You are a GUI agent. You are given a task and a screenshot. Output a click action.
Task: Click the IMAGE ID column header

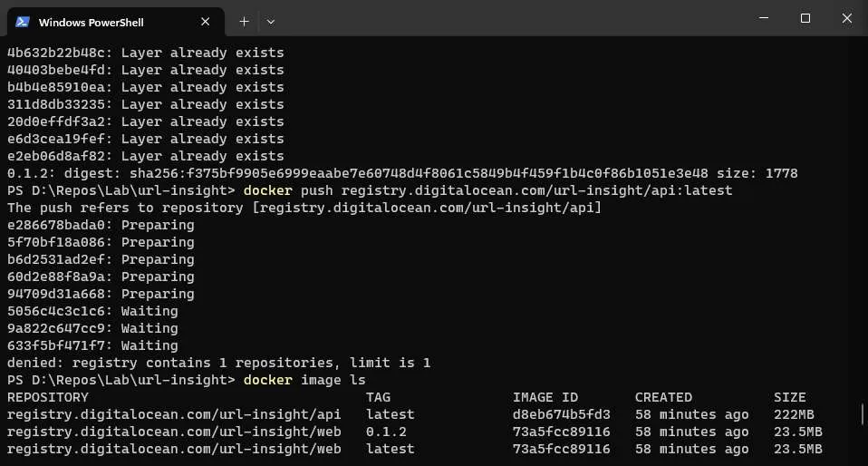[545, 397]
